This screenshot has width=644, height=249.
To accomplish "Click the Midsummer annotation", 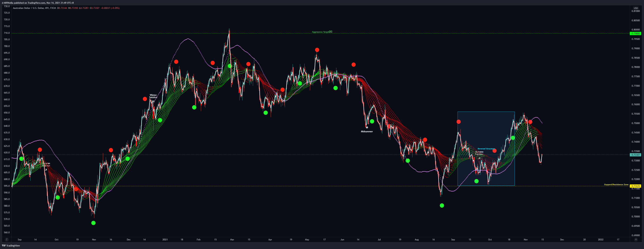I will coord(367,131).
